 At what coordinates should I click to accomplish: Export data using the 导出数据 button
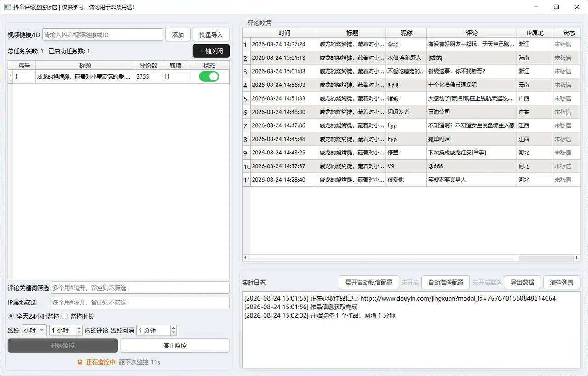[x=523, y=282]
